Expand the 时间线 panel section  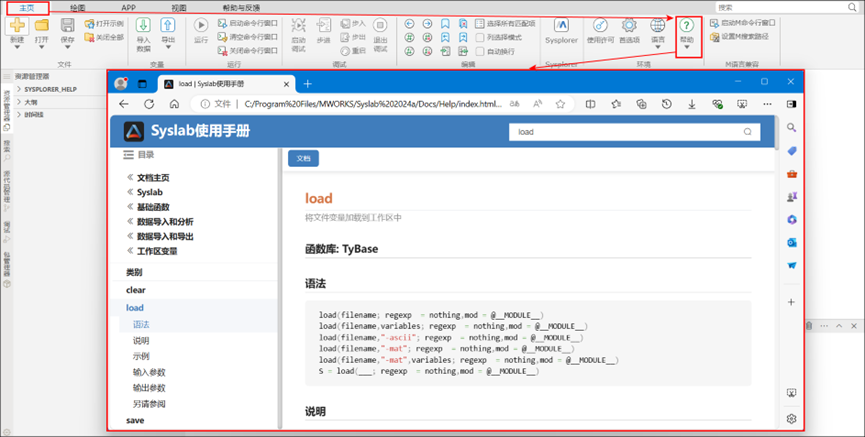coord(19,115)
